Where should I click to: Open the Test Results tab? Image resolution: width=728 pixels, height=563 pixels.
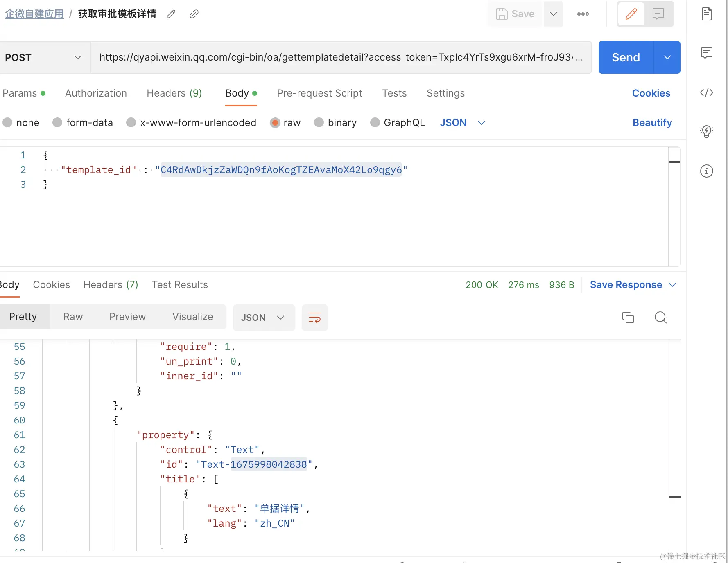pos(180,285)
